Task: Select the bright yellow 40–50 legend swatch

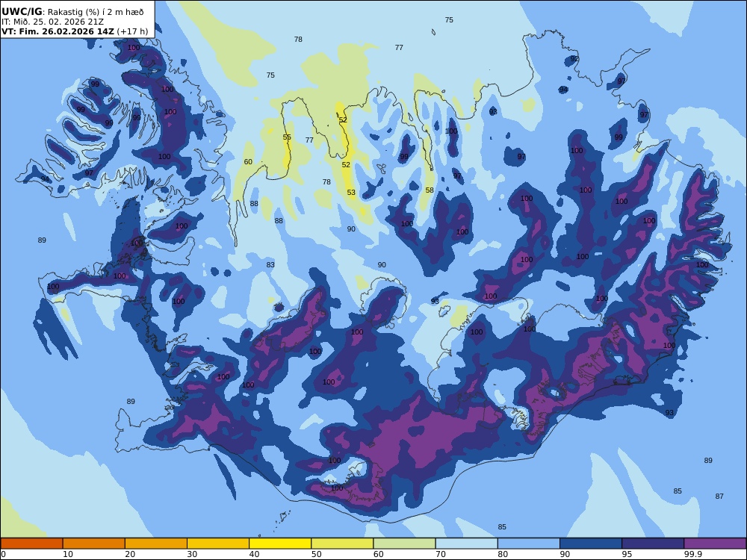Action: coord(280,544)
